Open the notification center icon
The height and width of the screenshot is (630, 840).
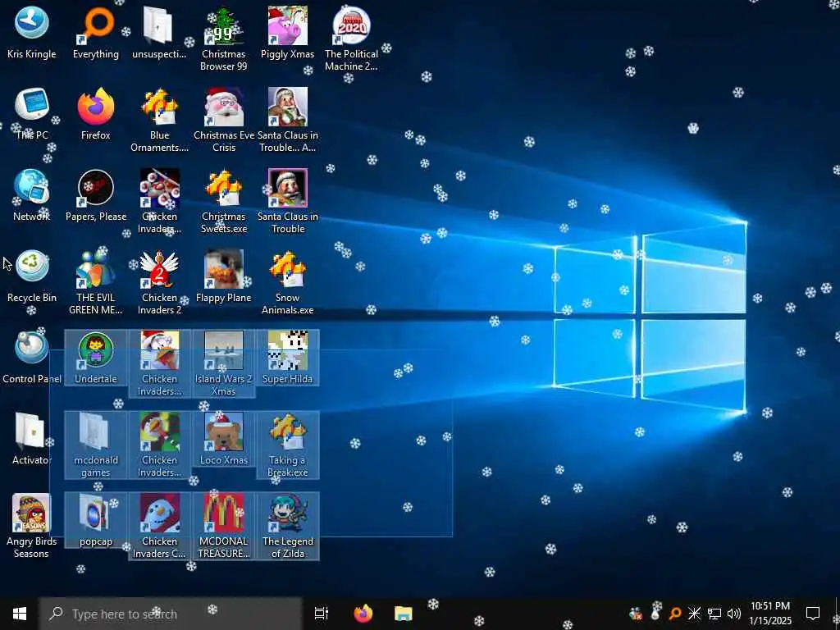pos(813,614)
